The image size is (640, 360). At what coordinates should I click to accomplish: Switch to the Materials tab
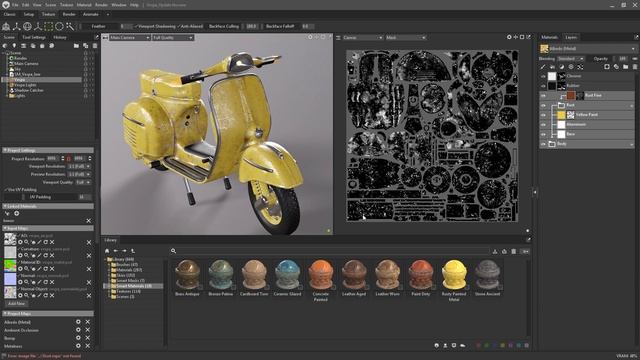pyautogui.click(x=549, y=37)
